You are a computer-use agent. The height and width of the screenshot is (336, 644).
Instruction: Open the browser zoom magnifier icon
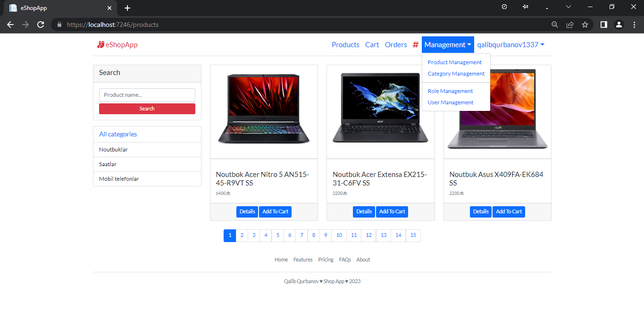coord(555,25)
